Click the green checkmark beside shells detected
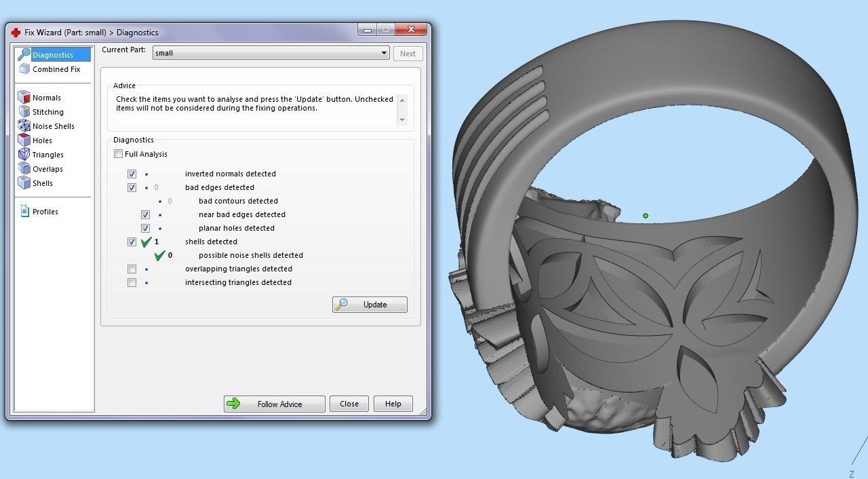This screenshot has height=479, width=868. 146,242
